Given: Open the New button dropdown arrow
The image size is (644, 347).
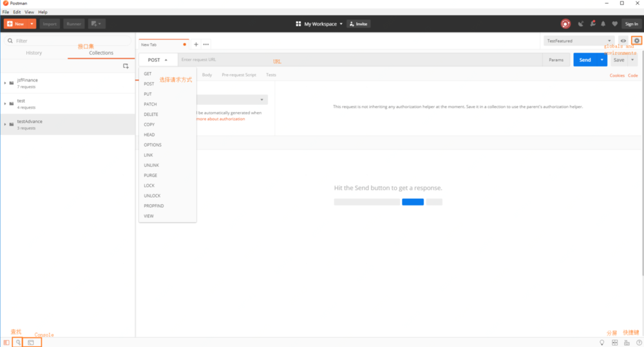Looking at the screenshot, I should pos(32,24).
